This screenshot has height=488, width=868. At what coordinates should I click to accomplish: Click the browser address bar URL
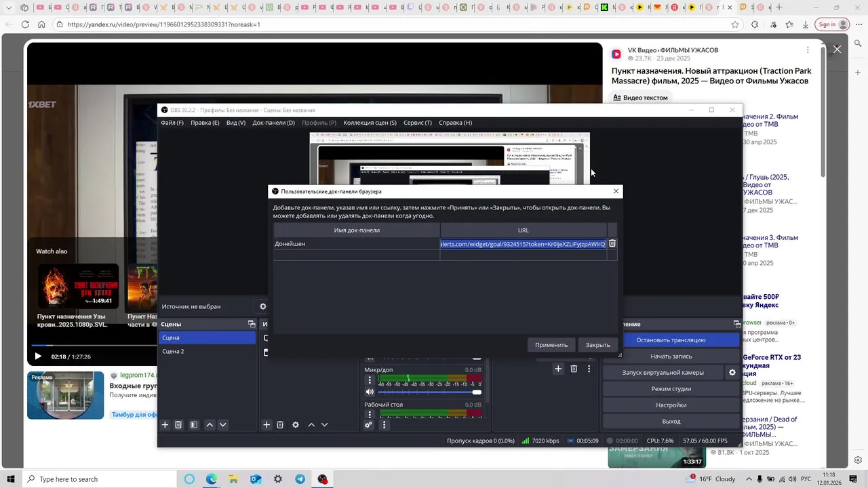tap(164, 24)
